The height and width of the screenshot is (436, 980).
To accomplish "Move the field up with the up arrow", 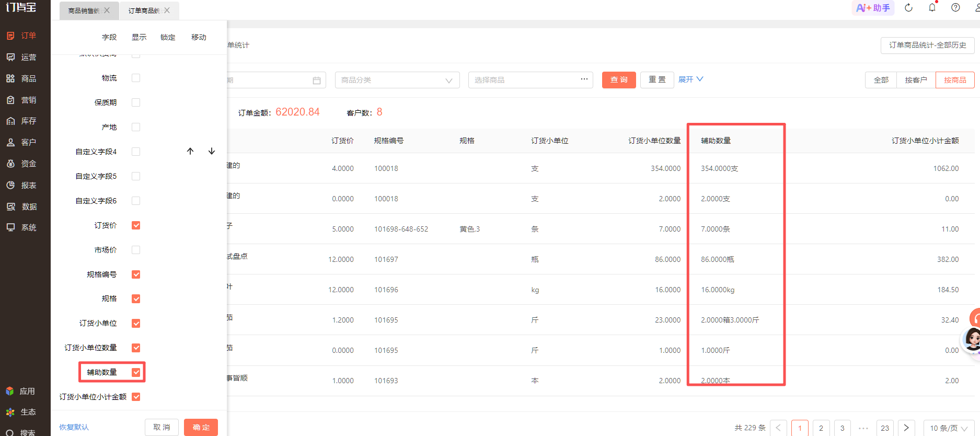I will pyautogui.click(x=190, y=151).
